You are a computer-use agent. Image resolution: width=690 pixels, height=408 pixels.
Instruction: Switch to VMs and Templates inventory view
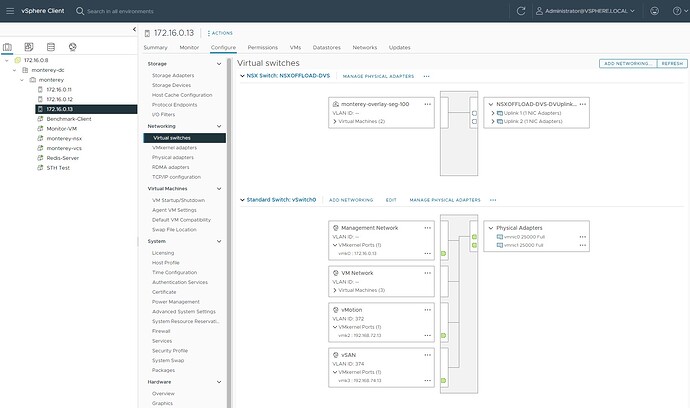tap(29, 46)
